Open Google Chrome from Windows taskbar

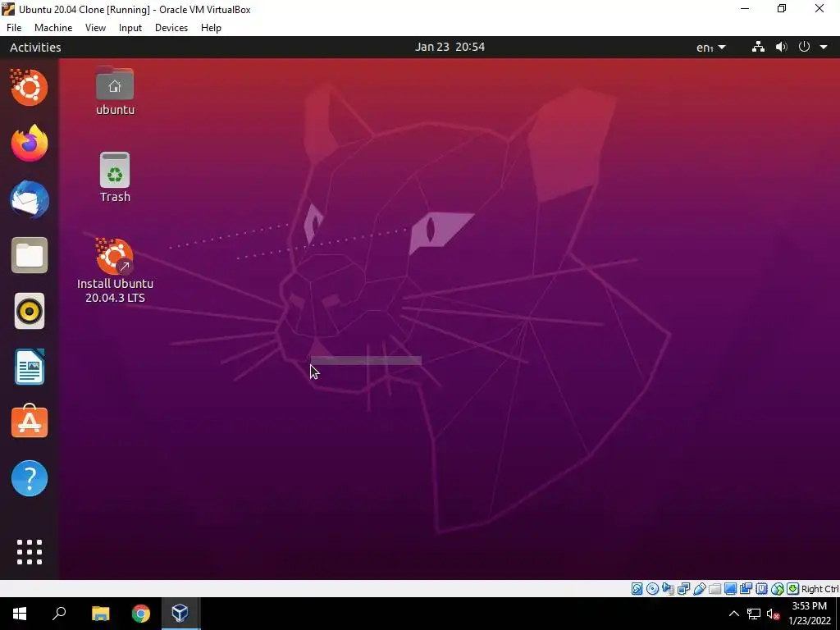click(x=141, y=614)
